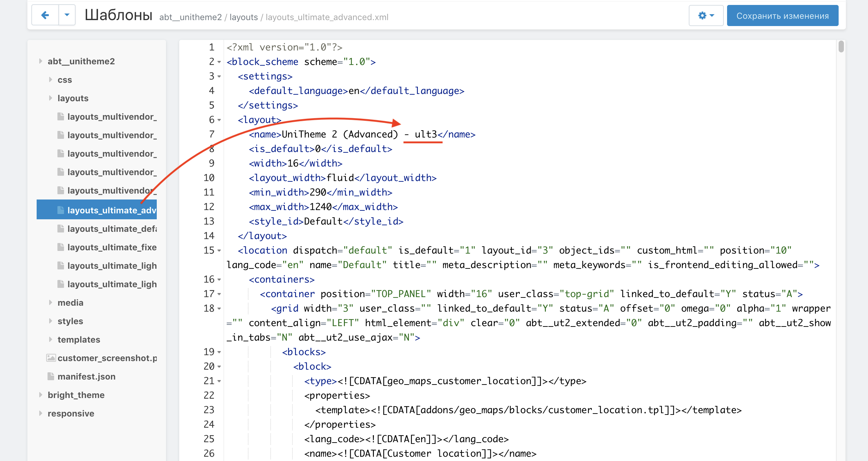The image size is (868, 461).
Task: Toggle the layouts folder arrow in the tree
Action: pyautogui.click(x=50, y=98)
